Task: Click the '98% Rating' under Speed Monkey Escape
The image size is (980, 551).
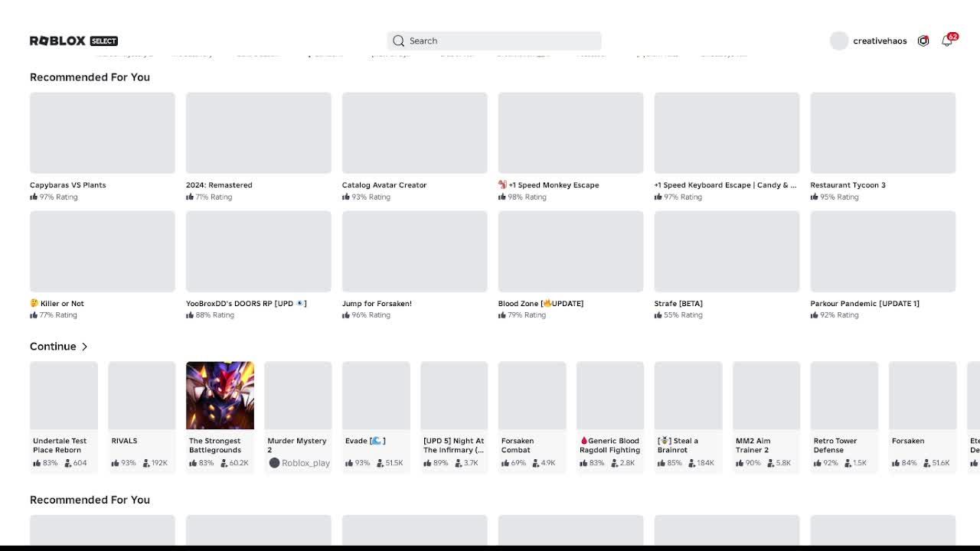Action: pyautogui.click(x=528, y=197)
